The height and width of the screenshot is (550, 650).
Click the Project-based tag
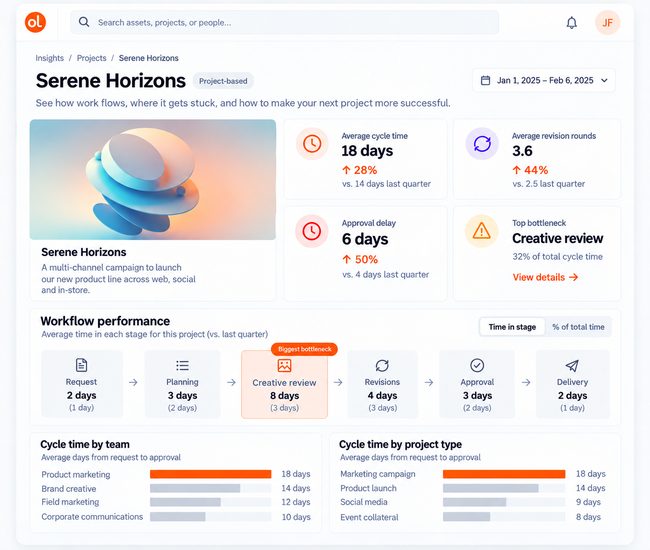pos(223,81)
